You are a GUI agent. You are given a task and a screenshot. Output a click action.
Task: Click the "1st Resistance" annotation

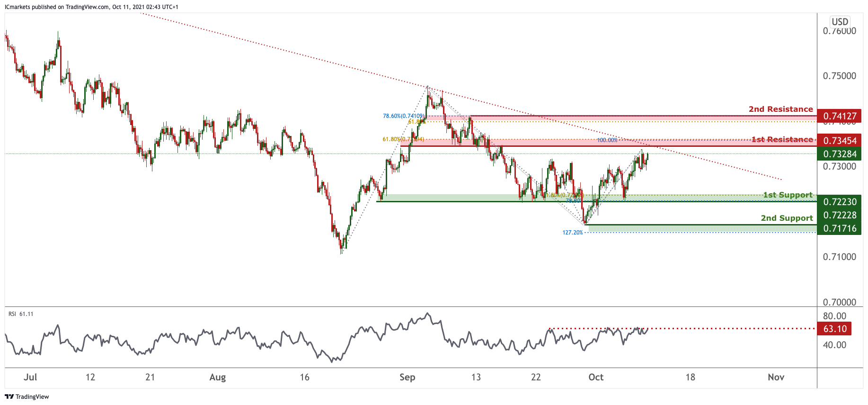coord(782,139)
